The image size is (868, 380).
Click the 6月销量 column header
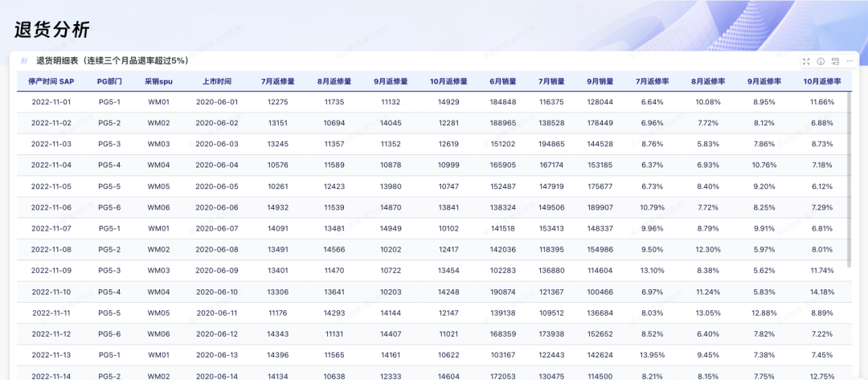503,81
